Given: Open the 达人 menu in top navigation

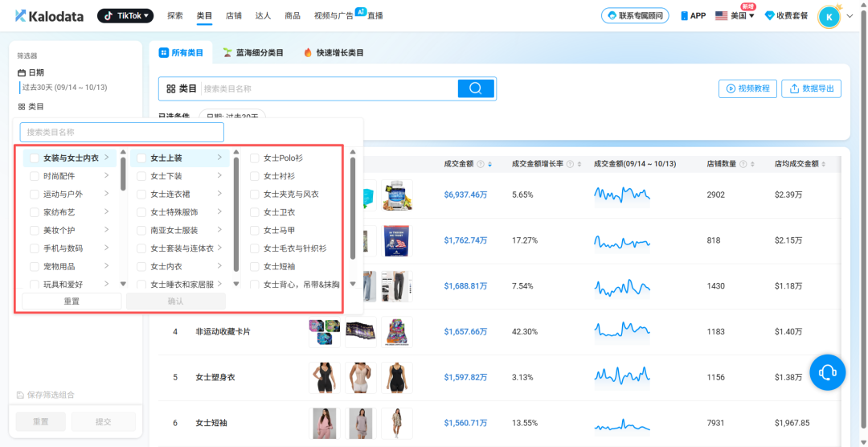Looking at the screenshot, I should click(263, 15).
